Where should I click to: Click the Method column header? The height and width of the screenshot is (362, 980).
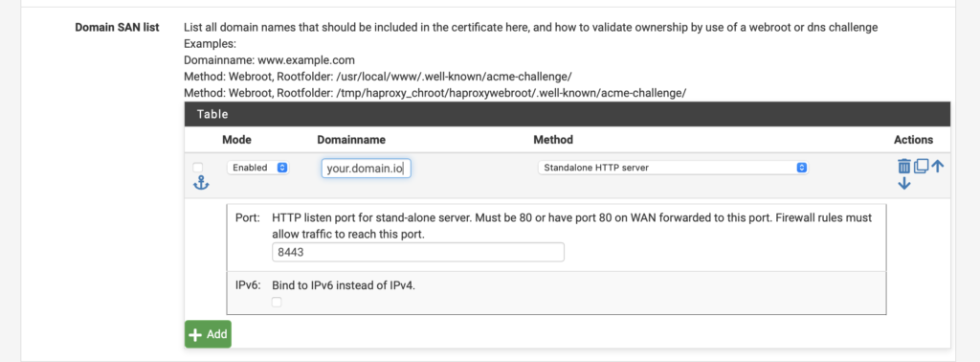click(553, 140)
